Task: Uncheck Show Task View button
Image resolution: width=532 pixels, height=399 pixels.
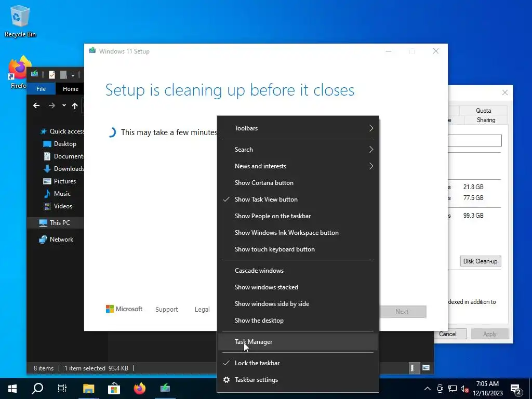Action: point(298,199)
